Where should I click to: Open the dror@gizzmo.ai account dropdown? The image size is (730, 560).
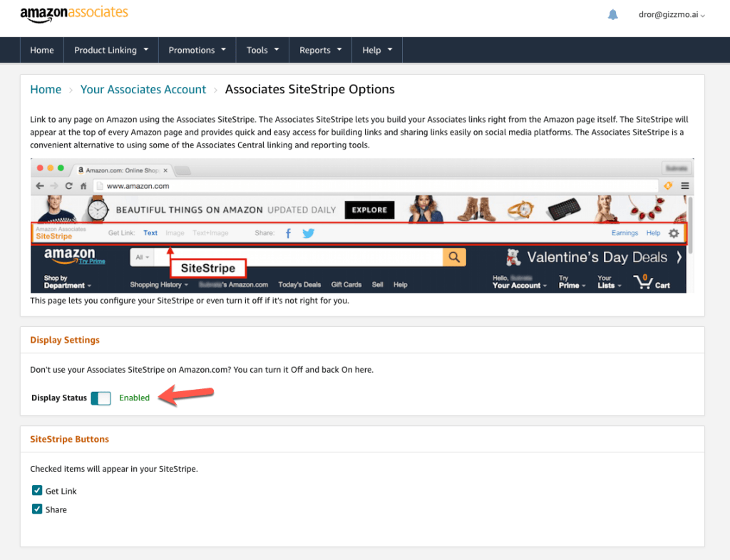coord(672,15)
